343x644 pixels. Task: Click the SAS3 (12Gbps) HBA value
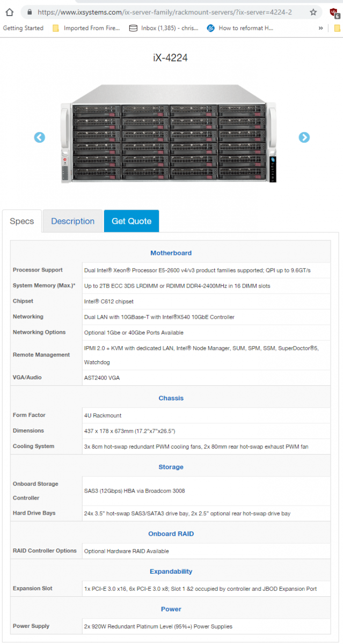(135, 491)
